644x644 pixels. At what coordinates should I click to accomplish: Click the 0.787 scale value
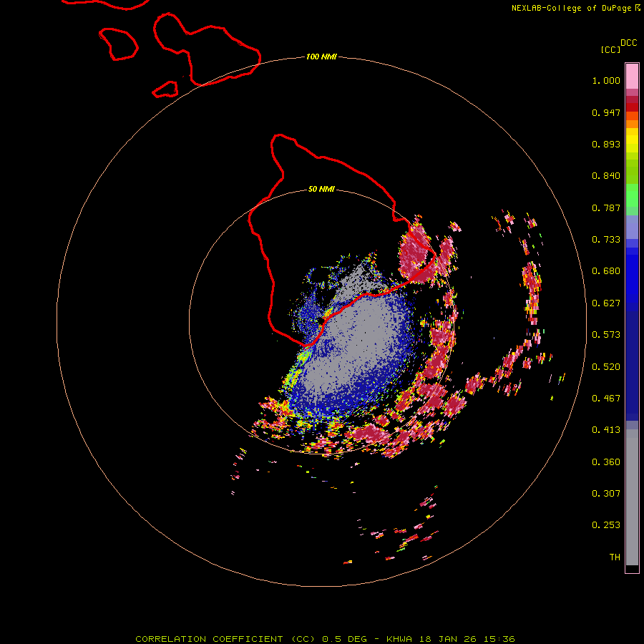click(x=606, y=208)
